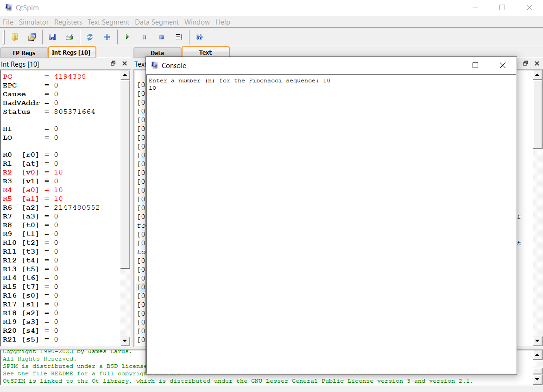Maximize the QtSpim main window
Screen dimensions: 543x392
click(502, 7)
